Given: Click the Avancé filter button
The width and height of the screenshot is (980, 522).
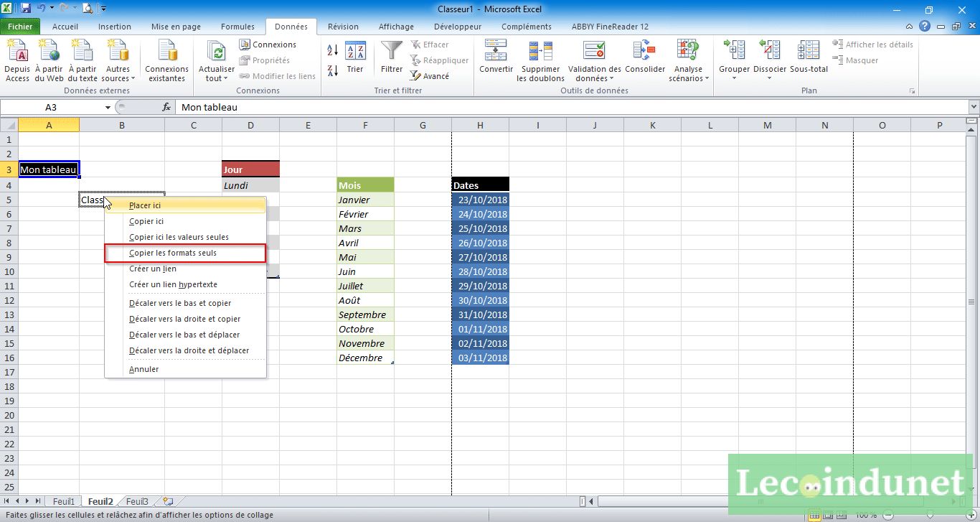Looking at the screenshot, I should point(429,75).
